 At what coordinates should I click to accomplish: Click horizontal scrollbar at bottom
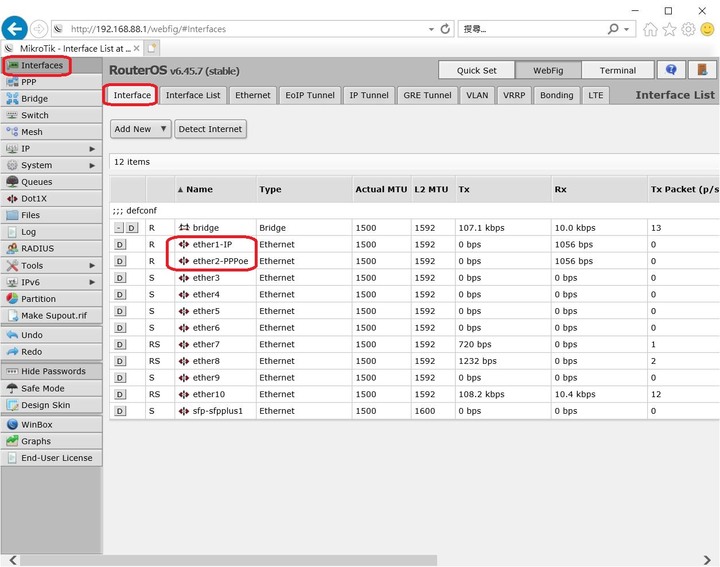(228, 560)
